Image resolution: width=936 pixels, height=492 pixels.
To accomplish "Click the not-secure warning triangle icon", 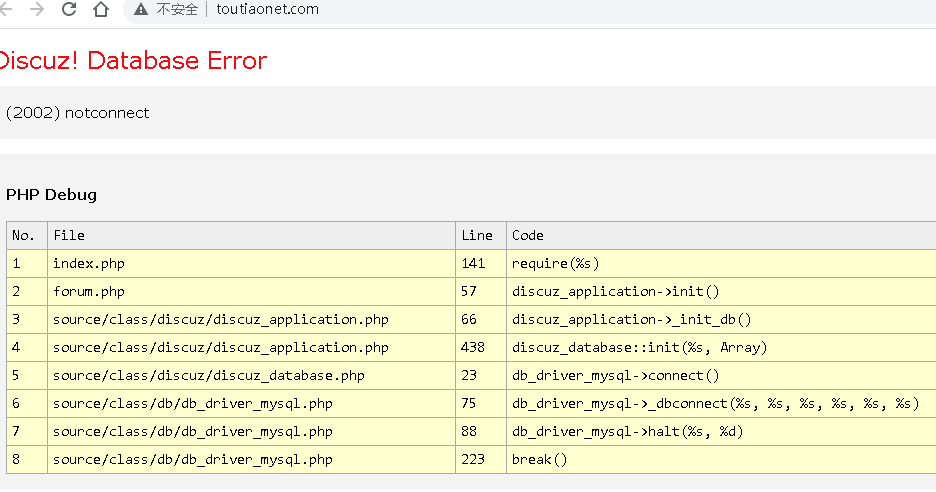I will pos(141,10).
